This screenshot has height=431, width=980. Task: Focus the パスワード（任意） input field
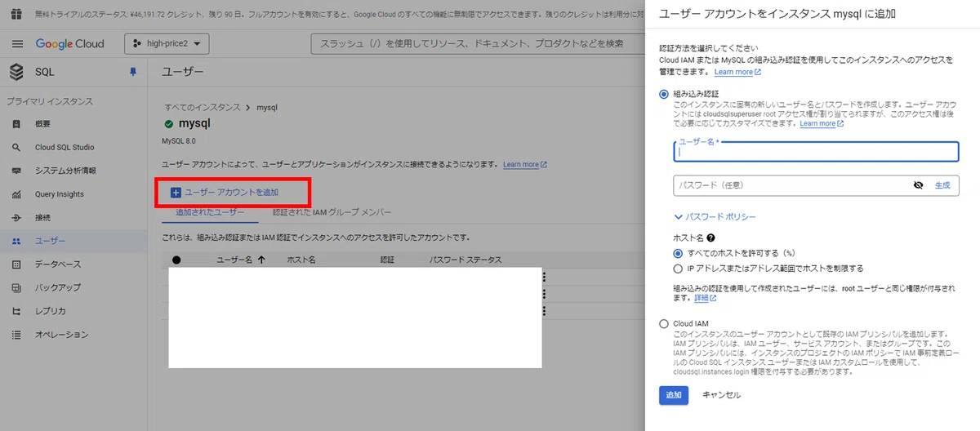(x=816, y=185)
